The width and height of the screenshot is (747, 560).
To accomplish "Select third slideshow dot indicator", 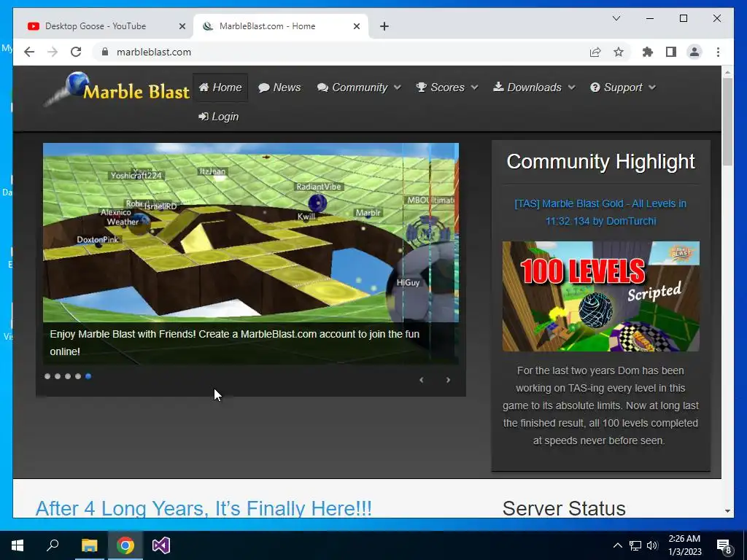I will [68, 376].
